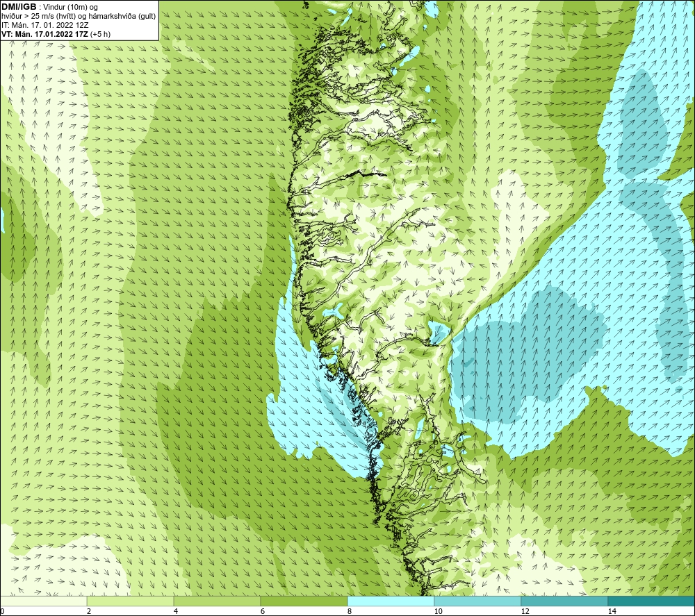Select the 4–6 m/s green swatch
Viewport: 695px width, 616px height.
coord(217,601)
